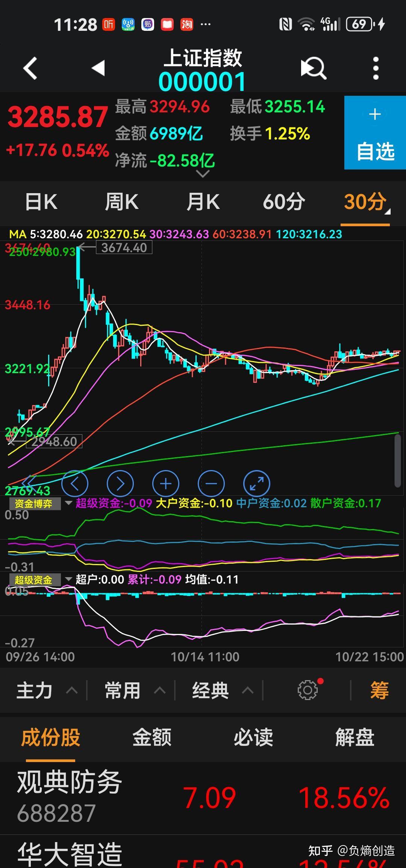Tap the NFC status bar icon
This screenshot has height=868, width=406.
[x=285, y=24]
